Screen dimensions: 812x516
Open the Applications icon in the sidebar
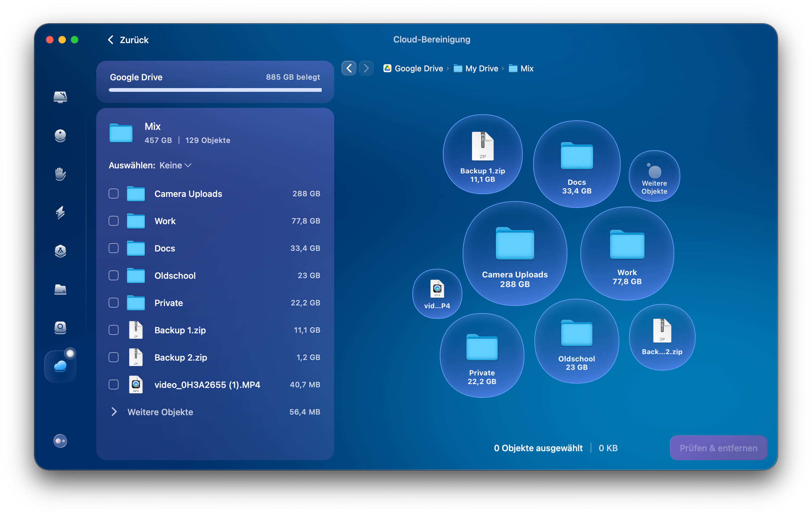point(60,251)
